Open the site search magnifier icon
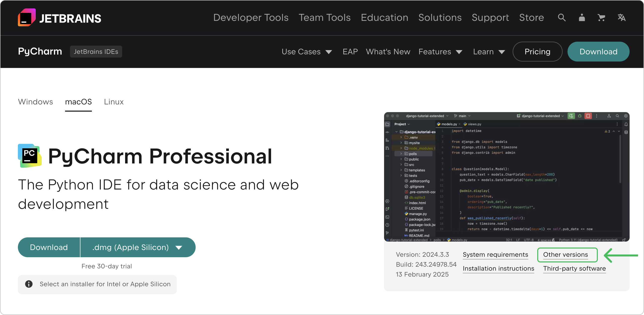The width and height of the screenshot is (644, 315). [562, 17]
